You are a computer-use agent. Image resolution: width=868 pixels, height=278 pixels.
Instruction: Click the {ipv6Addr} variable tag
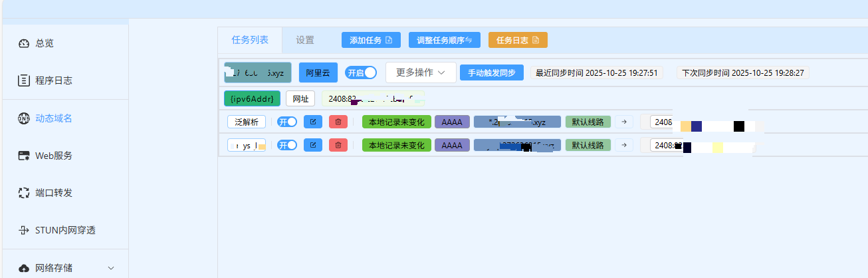(x=252, y=98)
